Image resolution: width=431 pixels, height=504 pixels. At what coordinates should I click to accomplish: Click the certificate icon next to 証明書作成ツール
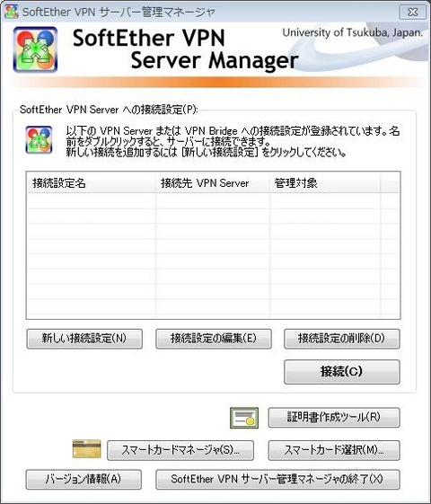click(x=244, y=418)
